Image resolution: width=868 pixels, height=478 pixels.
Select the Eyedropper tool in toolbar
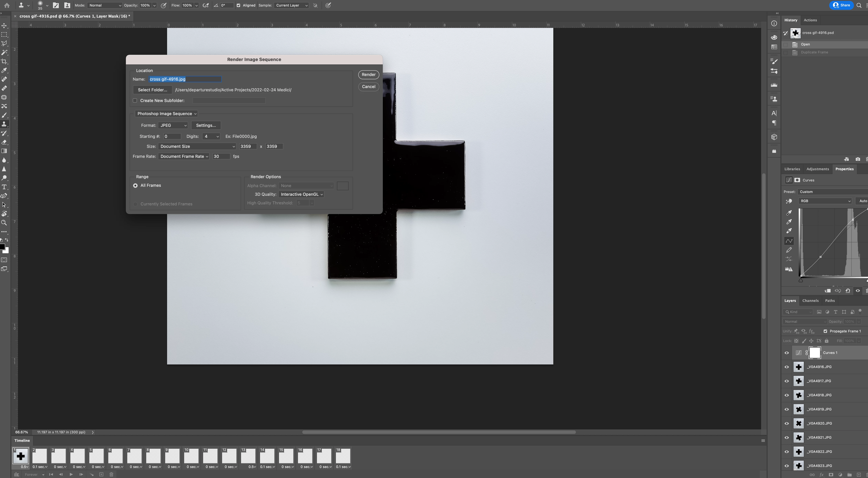point(4,70)
